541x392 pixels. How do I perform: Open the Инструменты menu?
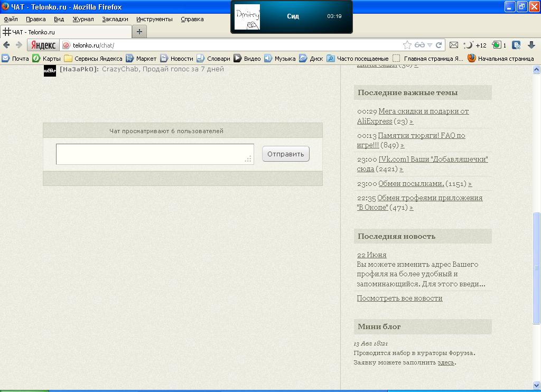click(x=154, y=20)
